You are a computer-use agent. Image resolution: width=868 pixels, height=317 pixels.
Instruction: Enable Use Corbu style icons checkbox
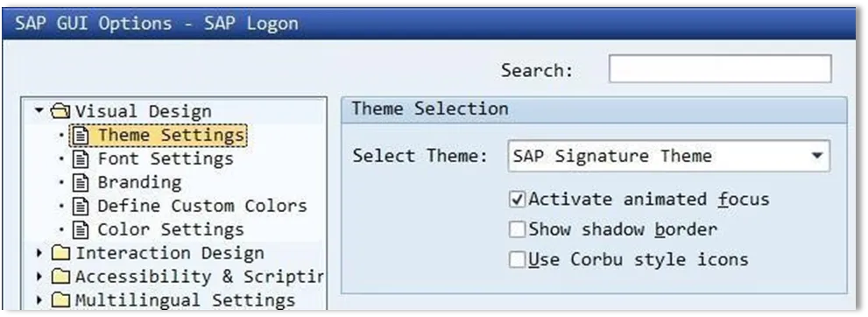(x=517, y=259)
